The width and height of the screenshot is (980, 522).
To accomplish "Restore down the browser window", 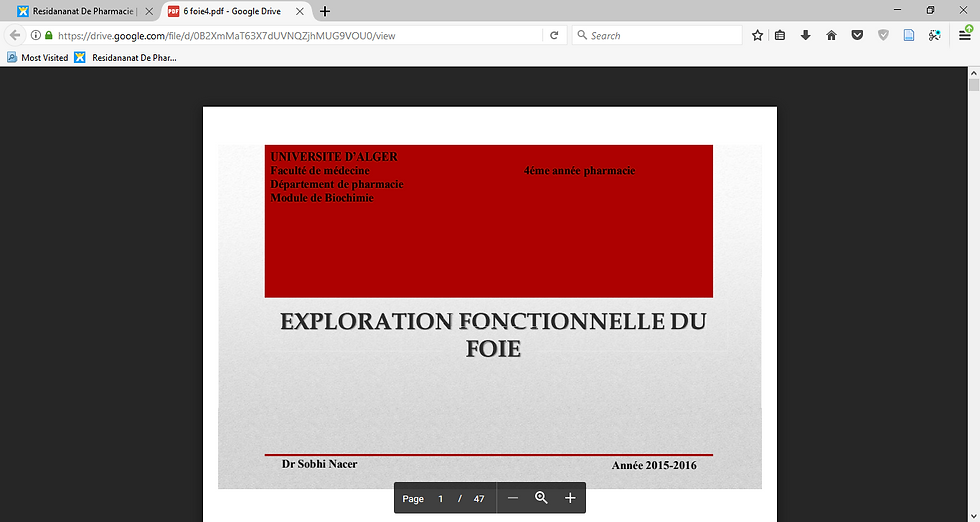I will [x=930, y=10].
